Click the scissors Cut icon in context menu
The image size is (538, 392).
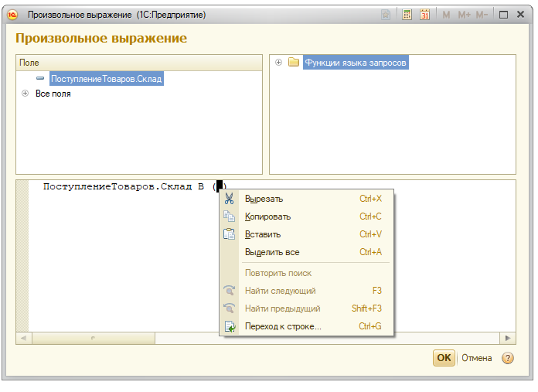click(x=230, y=199)
